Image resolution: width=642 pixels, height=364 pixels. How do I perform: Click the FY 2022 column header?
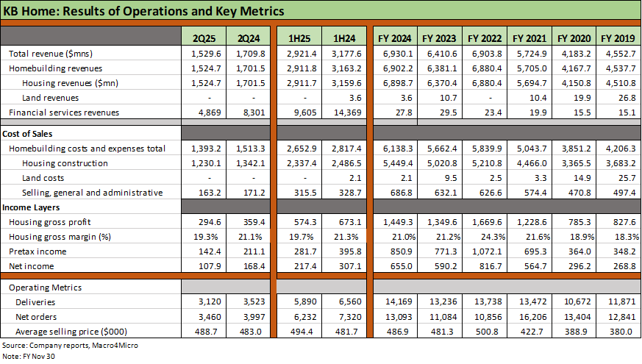485,38
